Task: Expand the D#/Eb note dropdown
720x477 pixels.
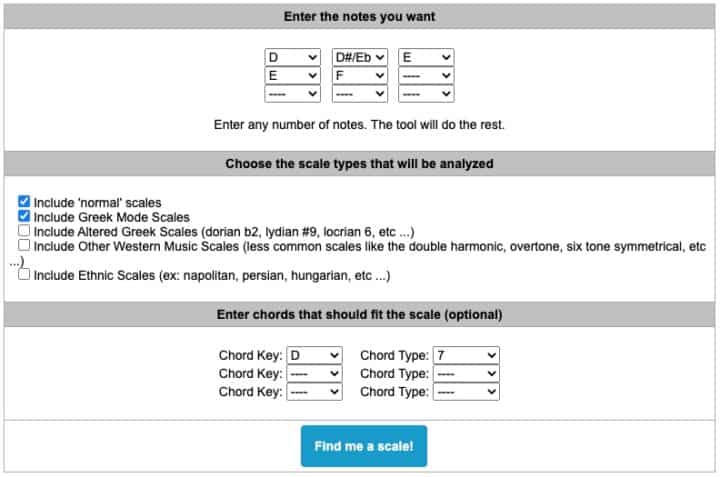Action: pyautogui.click(x=359, y=58)
